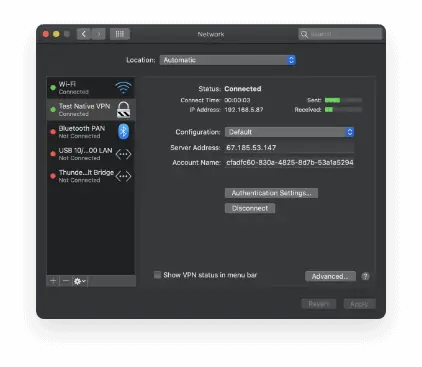Screen dimensions: 422x367
Task: Click the Advanced button
Action: click(x=330, y=276)
